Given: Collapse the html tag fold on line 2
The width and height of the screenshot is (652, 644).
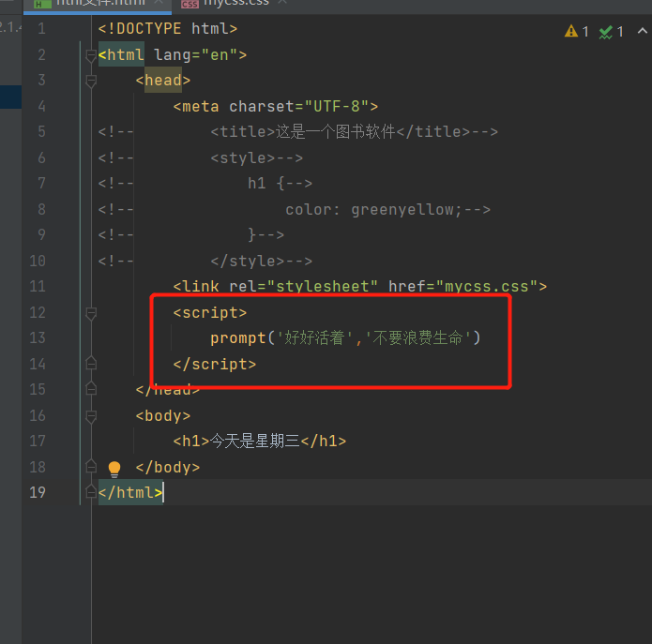Looking at the screenshot, I should coord(91,55).
